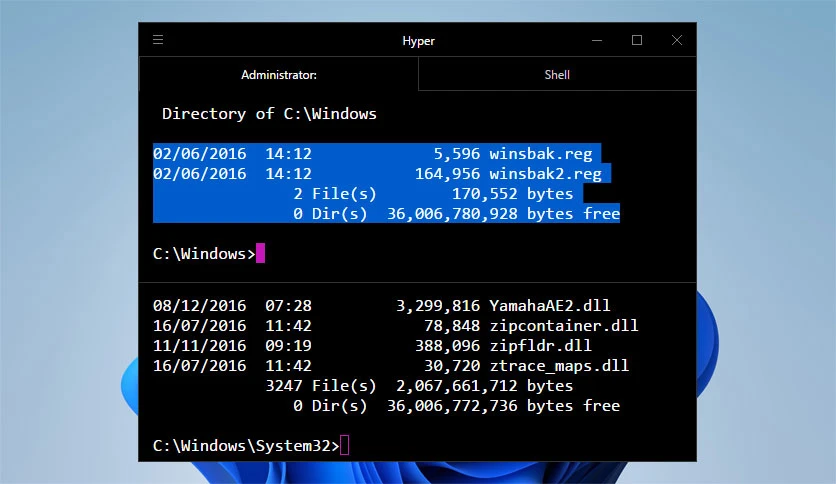The height and width of the screenshot is (484, 836).
Task: Click the zipcontainer.dll file name
Action: 564,326
